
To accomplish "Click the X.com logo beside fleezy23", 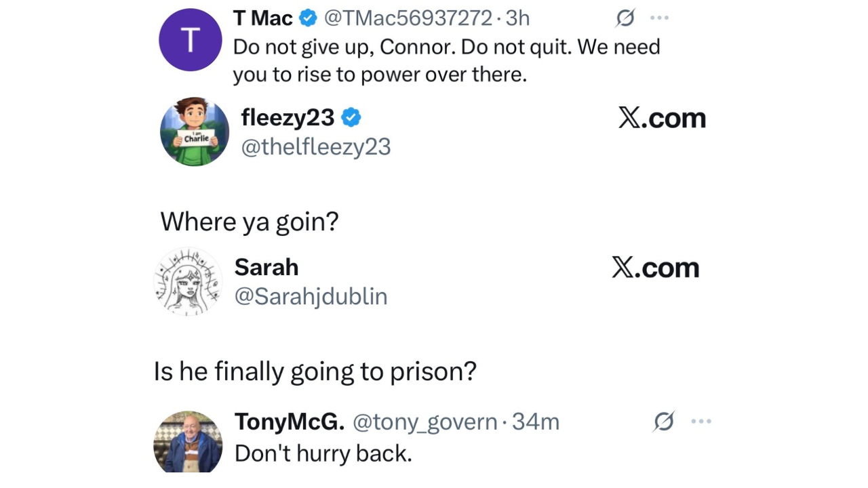I will [662, 118].
